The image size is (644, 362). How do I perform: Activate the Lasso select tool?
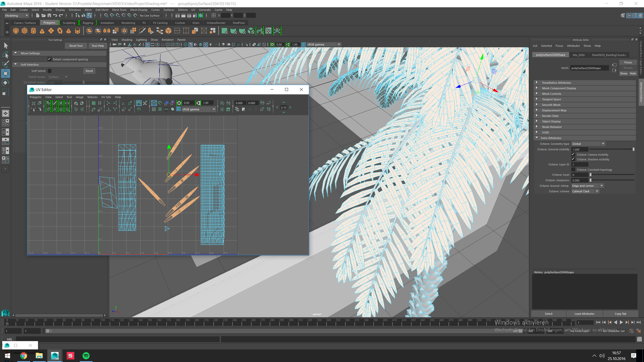click(x=6, y=55)
